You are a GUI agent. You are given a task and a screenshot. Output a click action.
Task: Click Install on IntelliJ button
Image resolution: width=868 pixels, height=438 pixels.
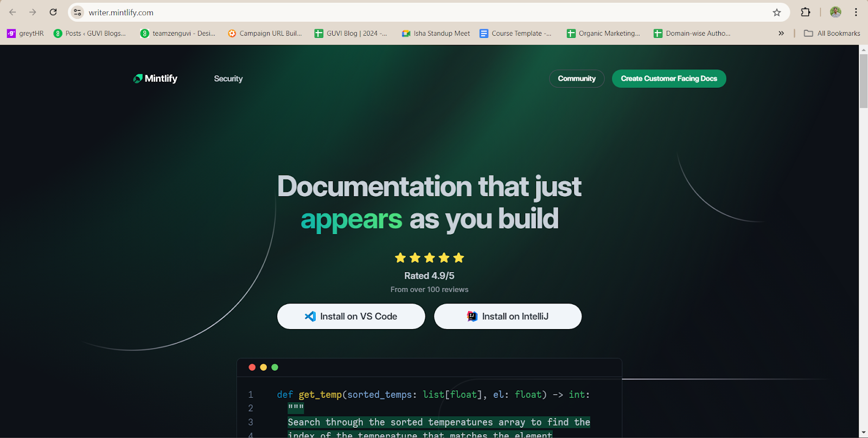tap(508, 316)
